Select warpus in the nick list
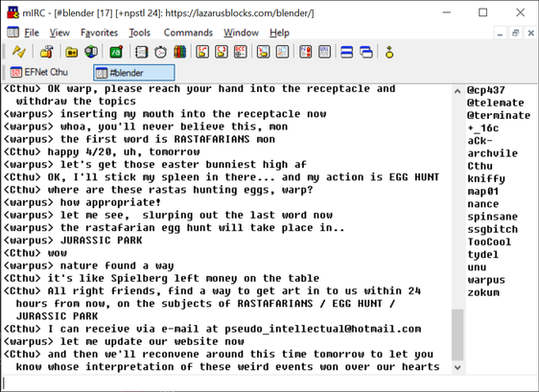The width and height of the screenshot is (539, 392). (x=486, y=280)
